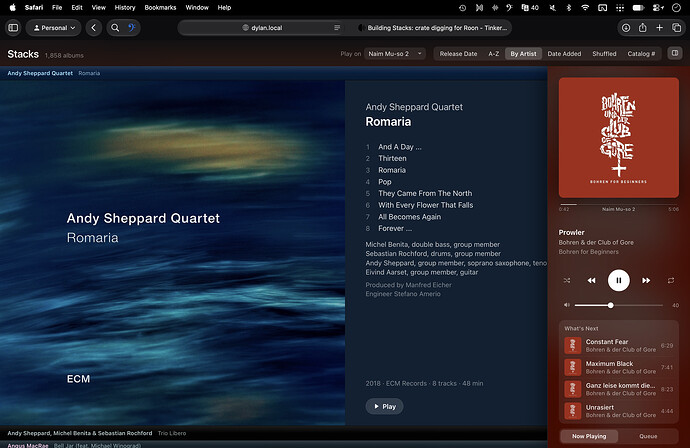This screenshot has width=690, height=448.
Task: Open the Safari menu
Action: click(34, 7)
